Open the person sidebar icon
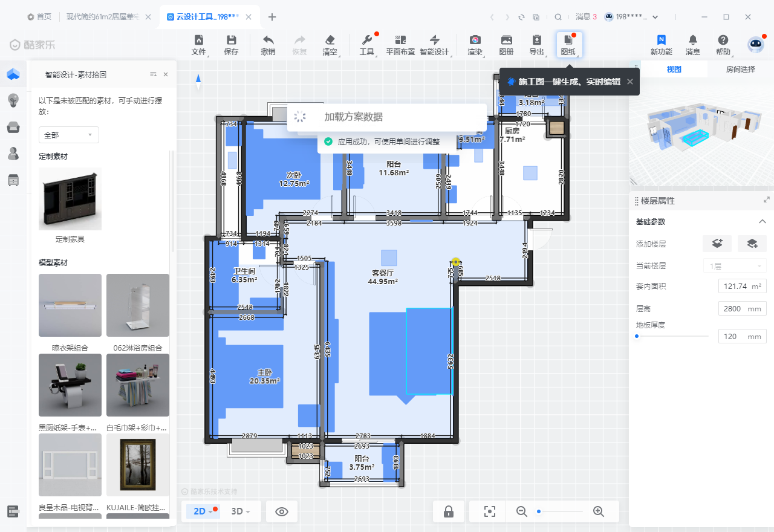The width and height of the screenshot is (774, 532). tap(13, 153)
